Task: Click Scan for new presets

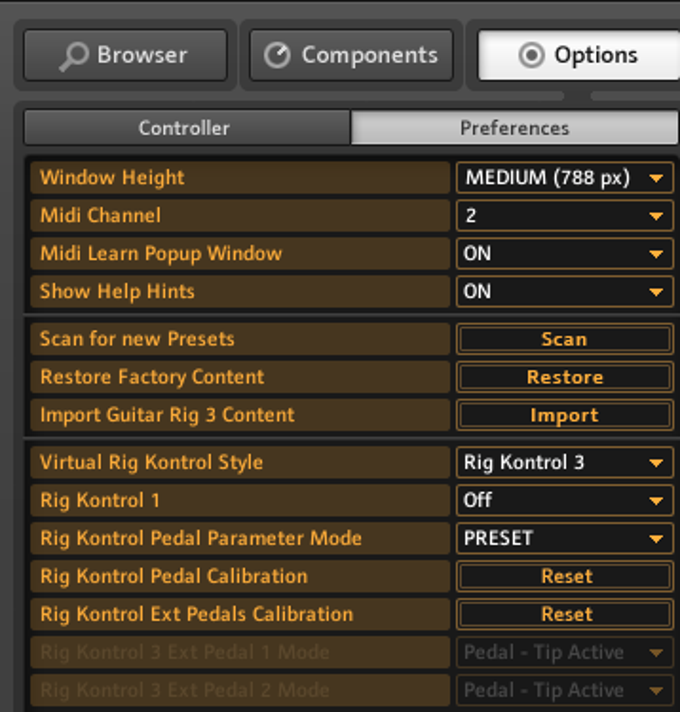Action: point(564,339)
